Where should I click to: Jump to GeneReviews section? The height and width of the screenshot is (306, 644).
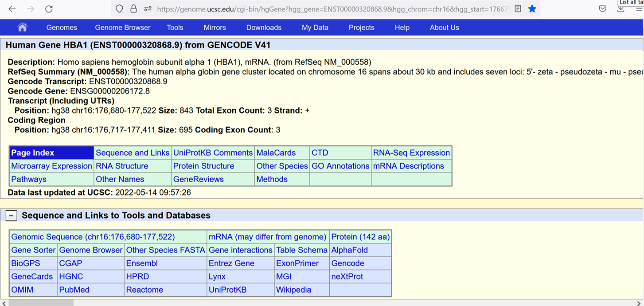point(199,179)
